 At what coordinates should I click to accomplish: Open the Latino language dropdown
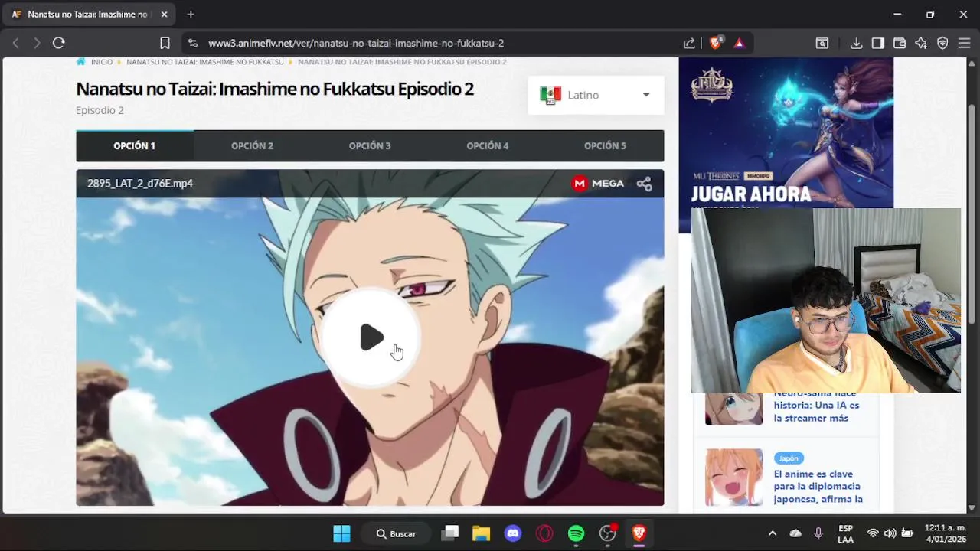click(x=596, y=95)
